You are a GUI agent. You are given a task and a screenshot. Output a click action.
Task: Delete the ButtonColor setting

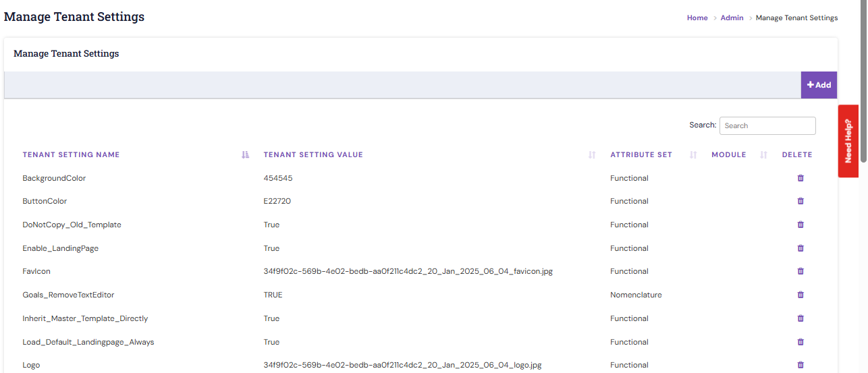pos(801,201)
